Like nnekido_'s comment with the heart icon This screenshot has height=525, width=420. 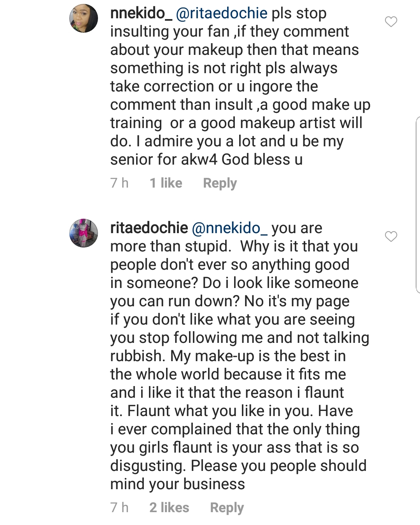pyautogui.click(x=391, y=22)
